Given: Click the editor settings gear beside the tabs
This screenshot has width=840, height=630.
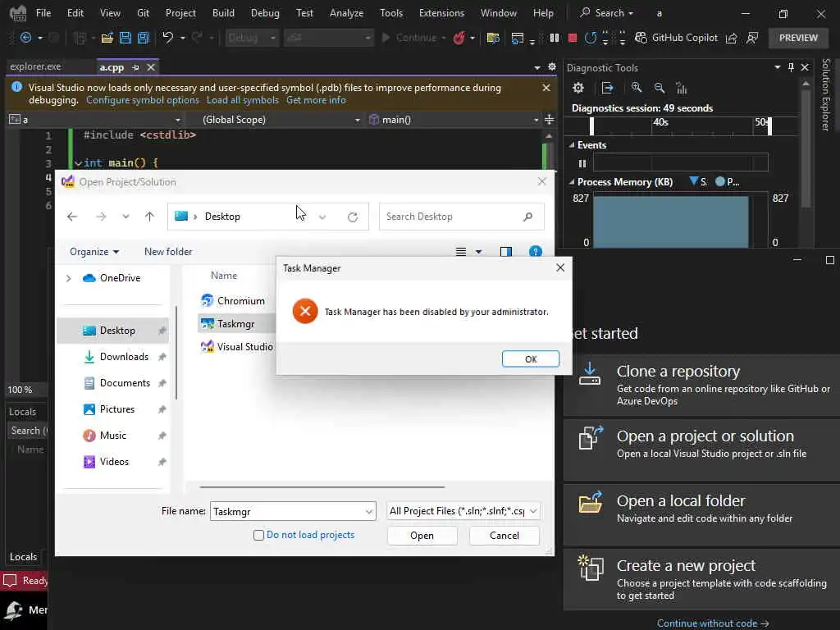Looking at the screenshot, I should pyautogui.click(x=552, y=67).
